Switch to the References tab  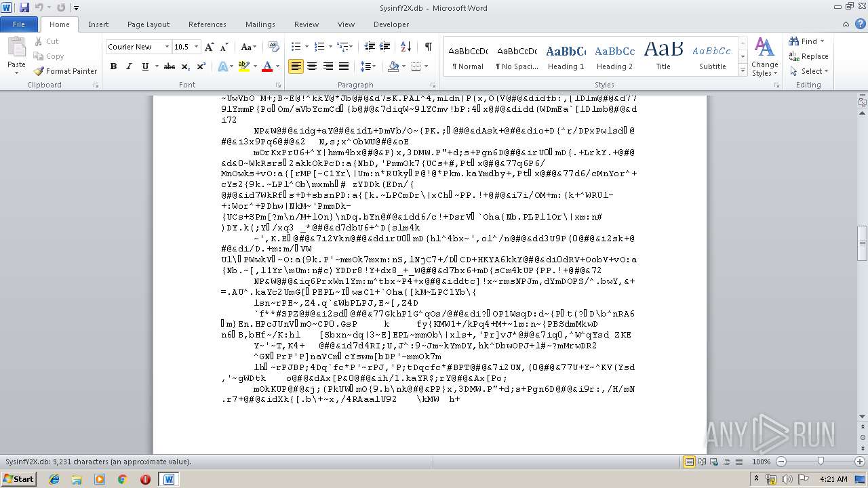point(208,24)
